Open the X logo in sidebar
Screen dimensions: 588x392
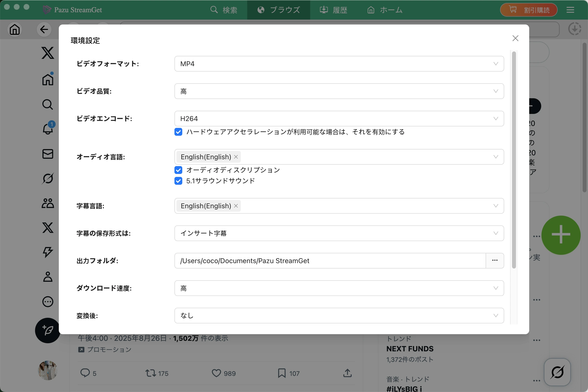pos(48,53)
